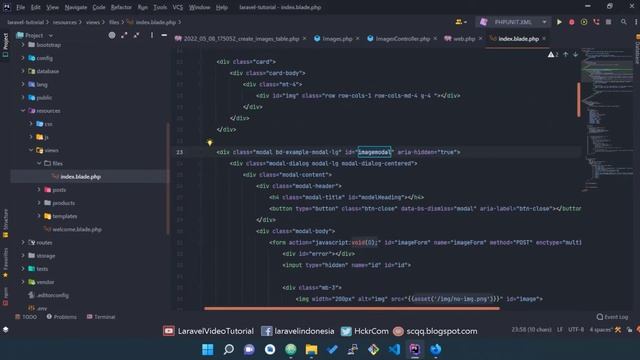The image size is (640, 360).
Task: Click the code minimap preview
Action: [x=607, y=119]
